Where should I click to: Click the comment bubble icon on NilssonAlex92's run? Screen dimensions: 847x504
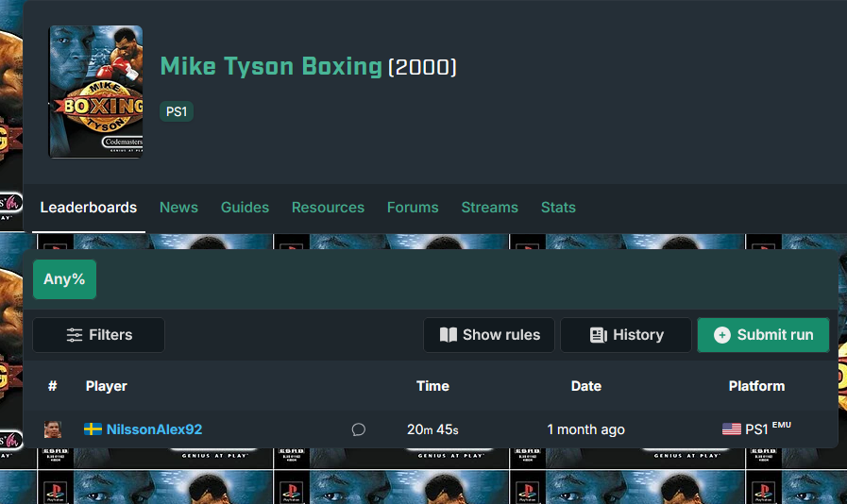tap(359, 429)
